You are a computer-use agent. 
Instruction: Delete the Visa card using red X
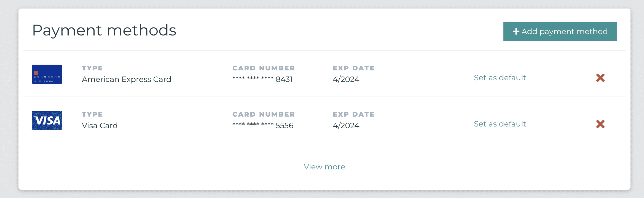coord(600,124)
